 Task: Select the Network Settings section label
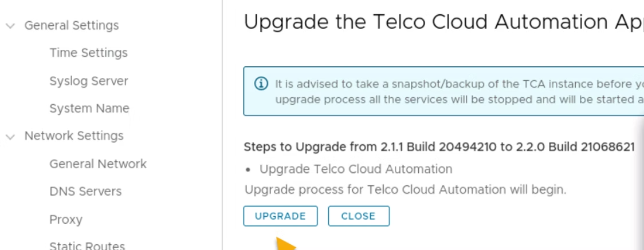coord(74,137)
